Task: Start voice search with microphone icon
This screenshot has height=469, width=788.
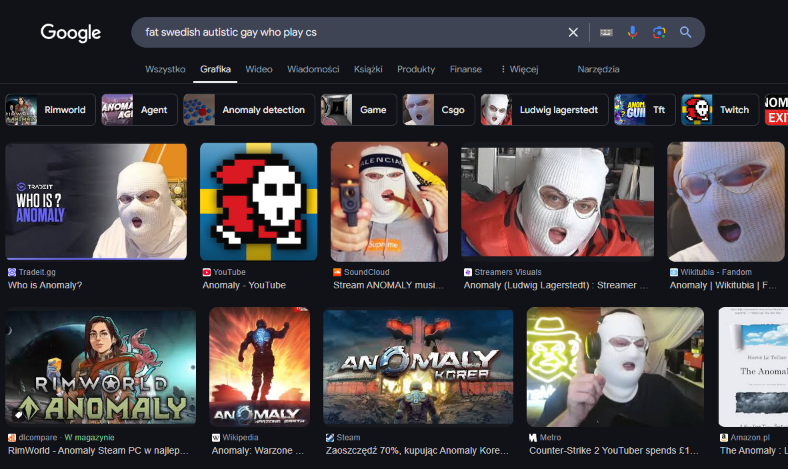Action: (x=632, y=33)
